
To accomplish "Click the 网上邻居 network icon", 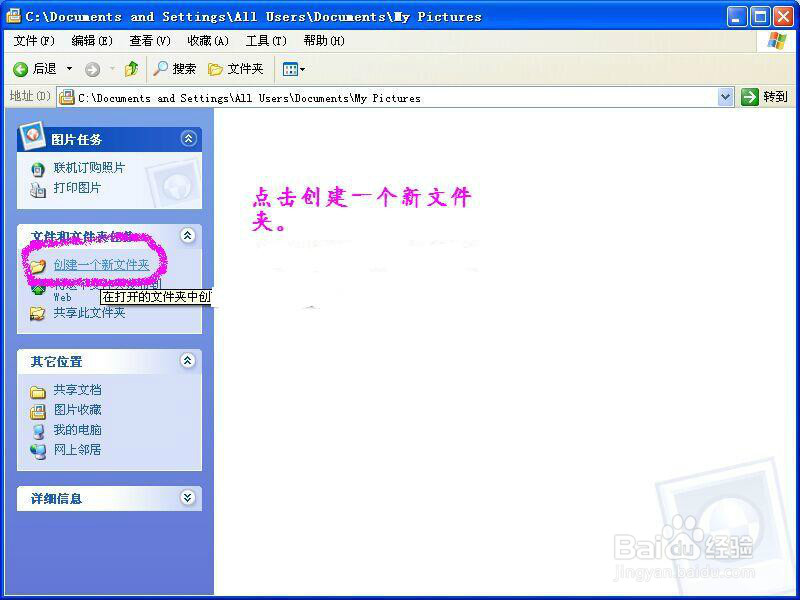I will tap(38, 452).
